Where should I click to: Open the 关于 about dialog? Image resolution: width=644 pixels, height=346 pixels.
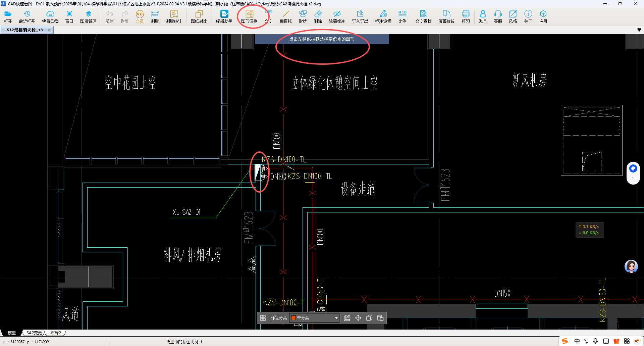pos(528,16)
